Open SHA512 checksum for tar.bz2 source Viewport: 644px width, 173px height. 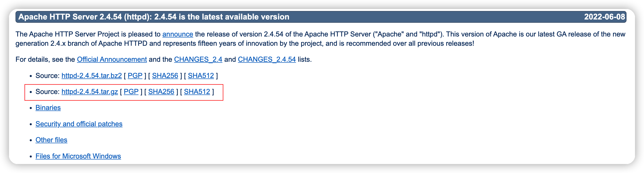(201, 75)
